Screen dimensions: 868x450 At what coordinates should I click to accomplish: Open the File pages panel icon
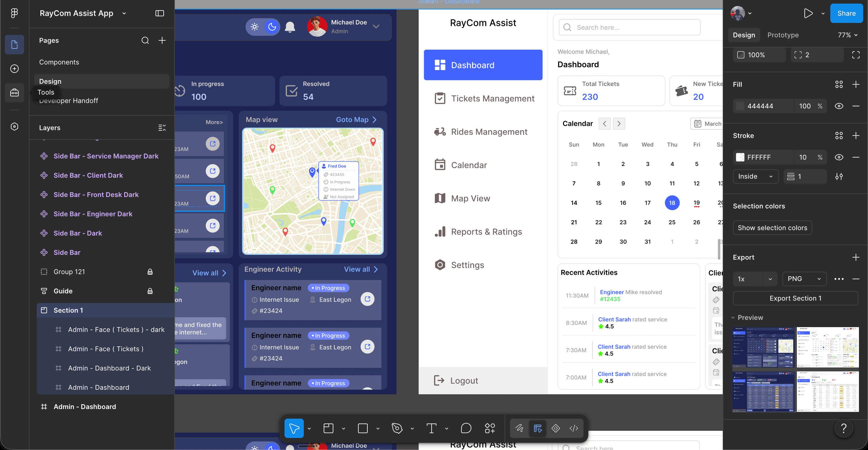pyautogui.click(x=14, y=45)
